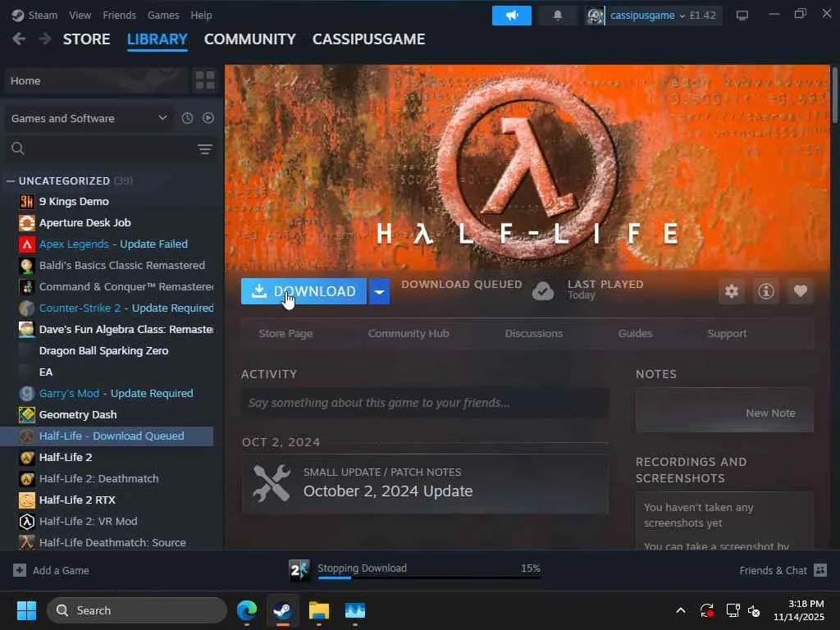Open Microsoft Edge from the taskbar
Image resolution: width=840 pixels, height=630 pixels.
[247, 610]
